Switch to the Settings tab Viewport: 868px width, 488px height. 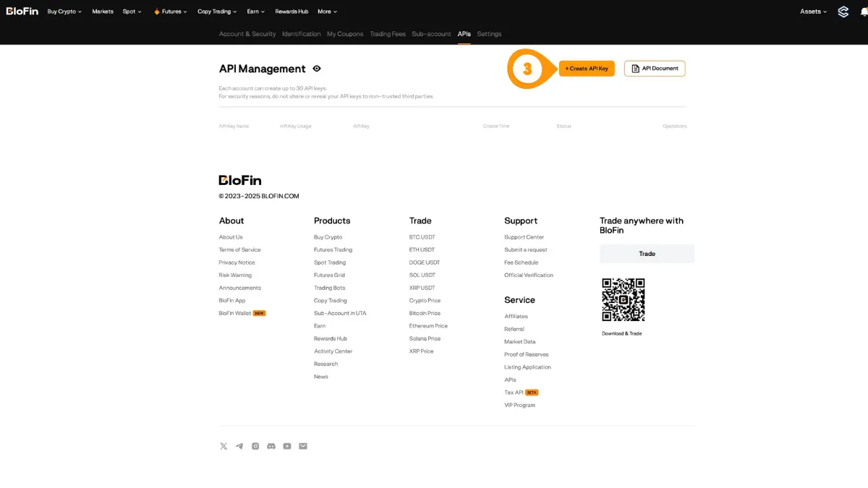pyautogui.click(x=489, y=34)
